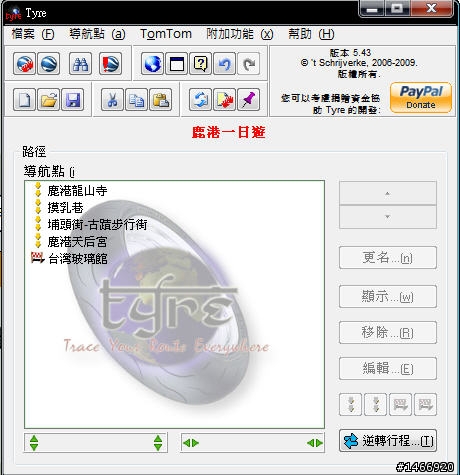Click the refresh sync arrows icon
This screenshot has height=475, width=460.
[200, 99]
